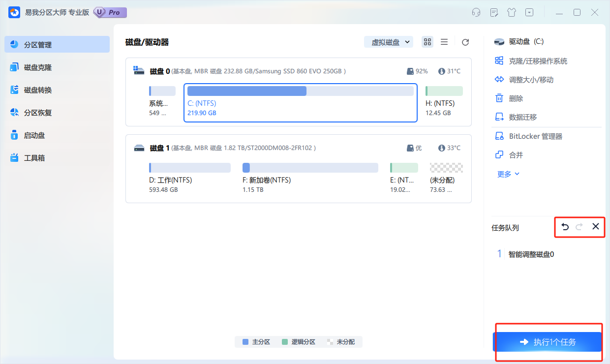Image resolution: width=610 pixels, height=364 pixels.
Task: Click 磁盘 1 temperature 33°C indicator
Action: [x=449, y=148]
